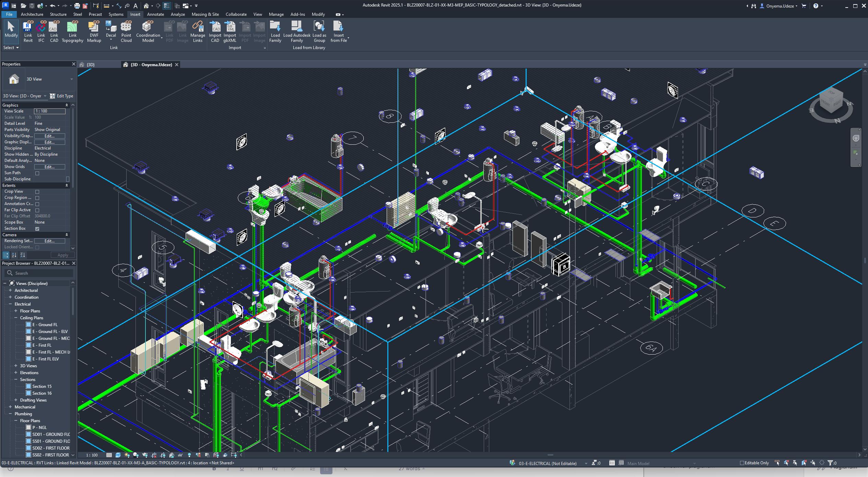Collapse the Ceiling Plans node
This screenshot has width=868, height=477.
[x=16, y=318]
